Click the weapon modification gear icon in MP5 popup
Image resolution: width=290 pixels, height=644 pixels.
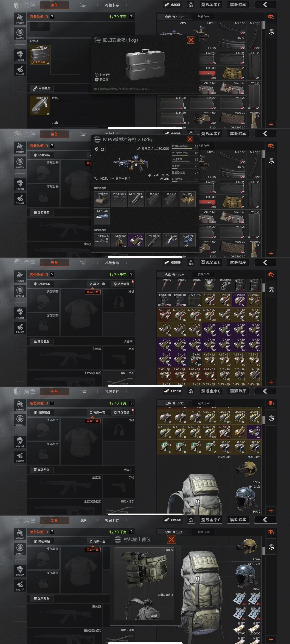pyautogui.click(x=96, y=149)
